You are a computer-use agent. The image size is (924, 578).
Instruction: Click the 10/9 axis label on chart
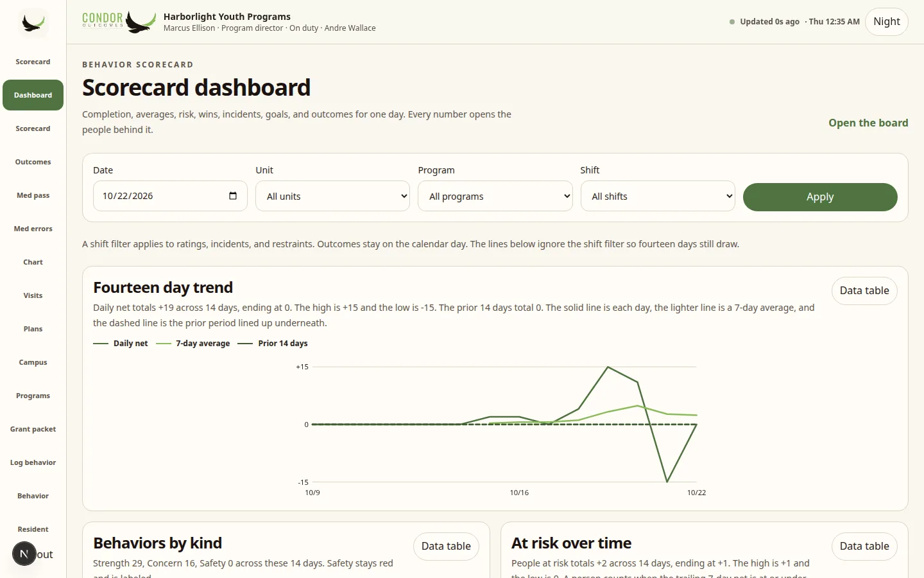tap(312, 493)
